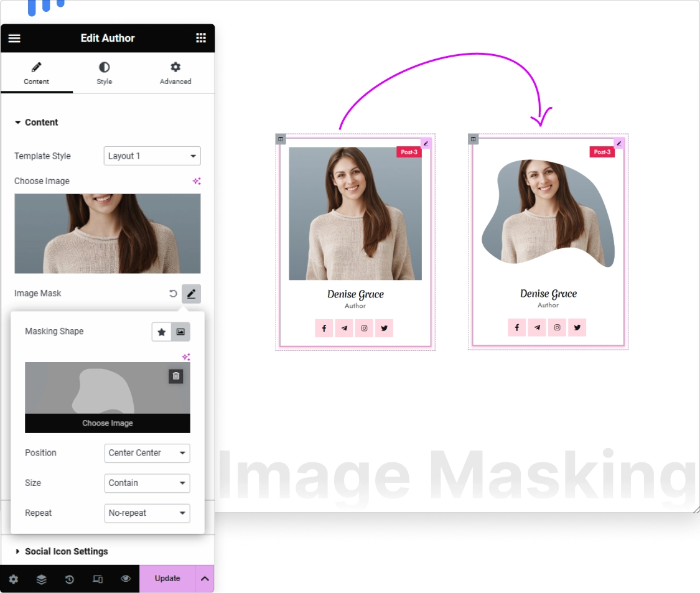The width and height of the screenshot is (700, 593).
Task: Click Instagram icon on left card
Action: click(x=364, y=328)
